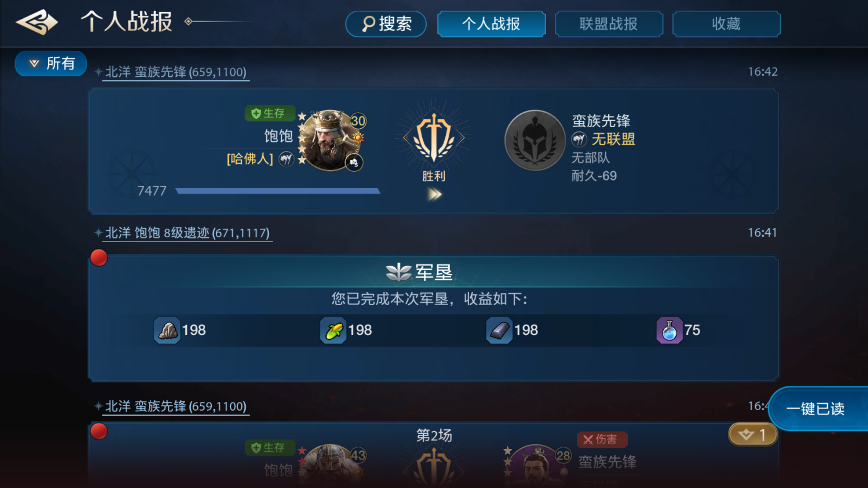Click the stone resource icon
The height and width of the screenshot is (488, 868).
coord(167,331)
